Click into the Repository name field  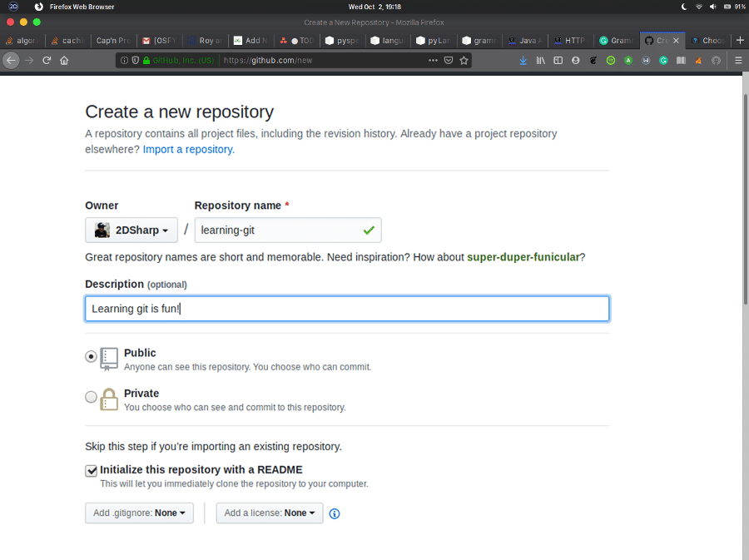tap(279, 230)
